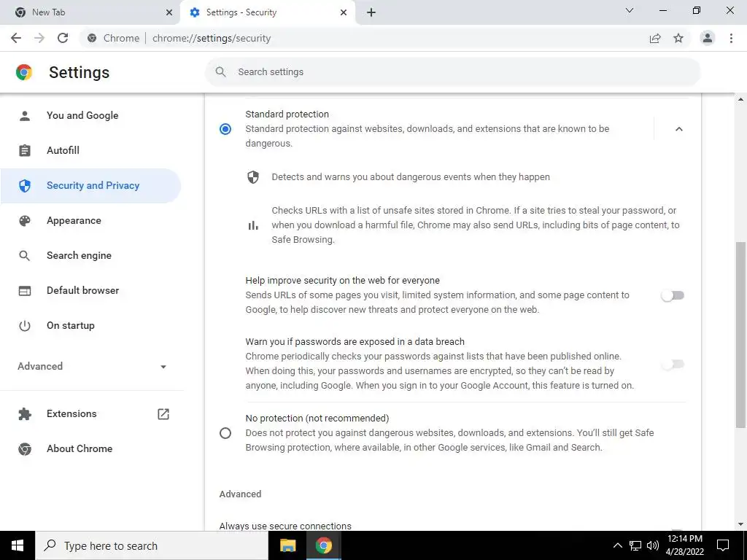Reload the current settings page

coord(63,38)
